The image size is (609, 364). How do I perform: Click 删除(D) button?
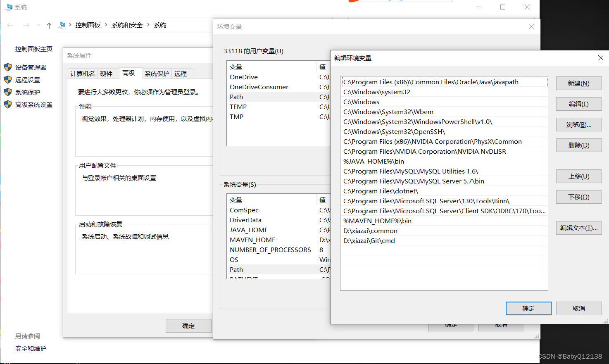579,145
